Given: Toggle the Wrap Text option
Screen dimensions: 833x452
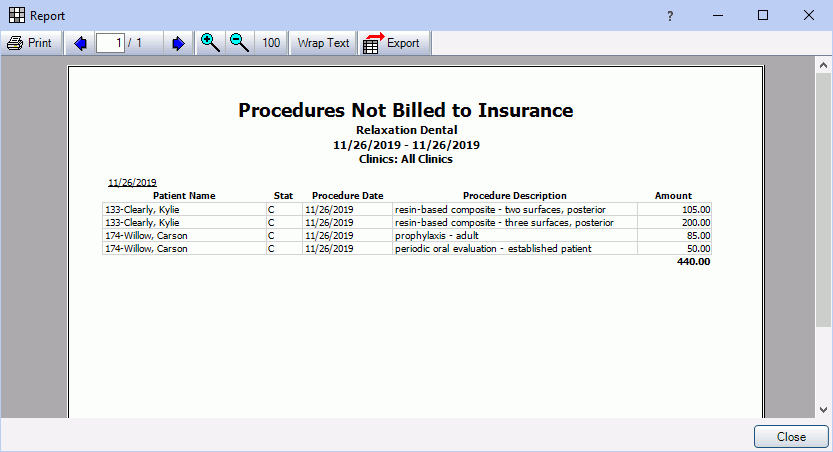Looking at the screenshot, I should coord(323,43).
